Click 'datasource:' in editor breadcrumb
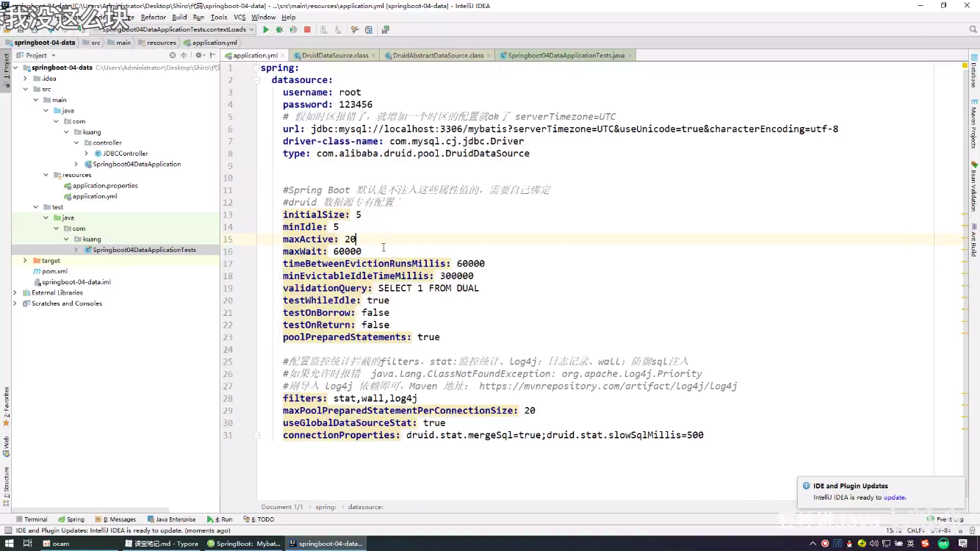 365,507
